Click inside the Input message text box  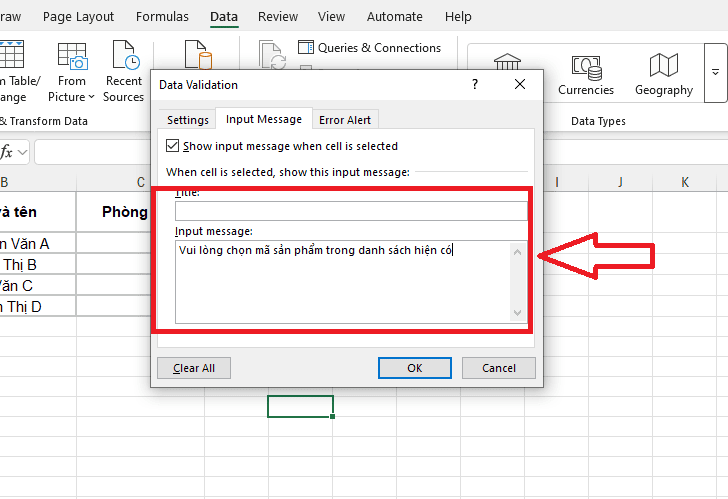click(x=343, y=282)
